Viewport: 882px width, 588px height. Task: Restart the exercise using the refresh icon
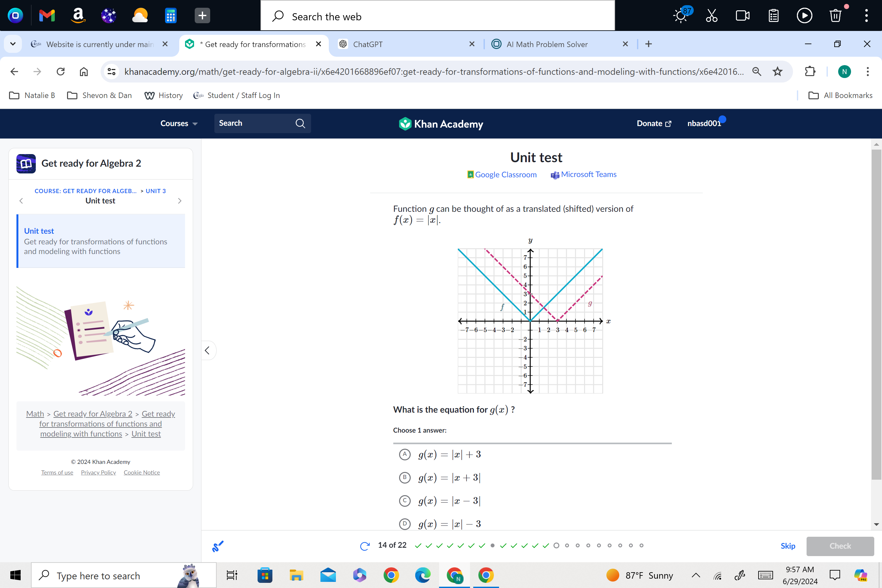click(x=364, y=546)
